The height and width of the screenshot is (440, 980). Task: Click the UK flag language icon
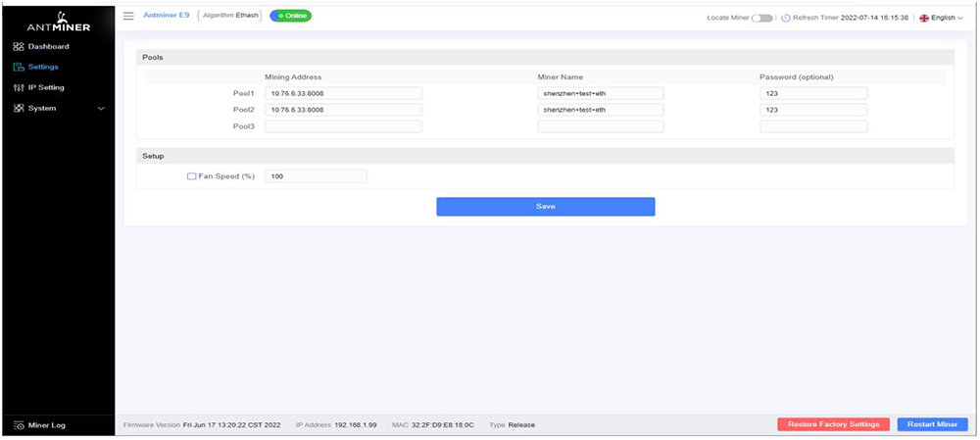tap(923, 18)
